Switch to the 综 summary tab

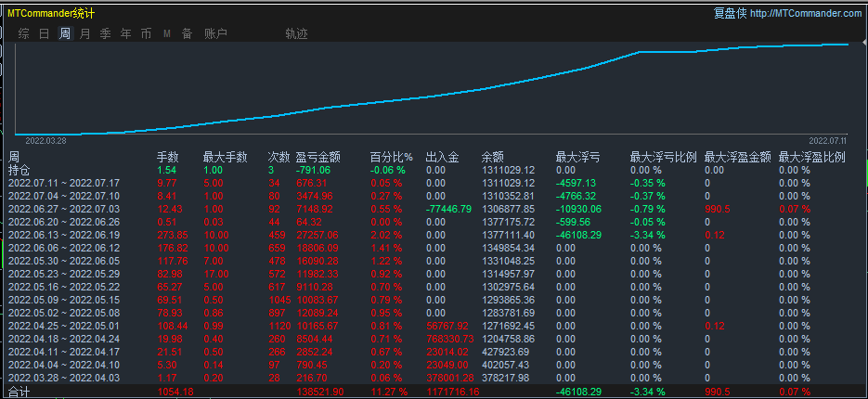pos(23,33)
